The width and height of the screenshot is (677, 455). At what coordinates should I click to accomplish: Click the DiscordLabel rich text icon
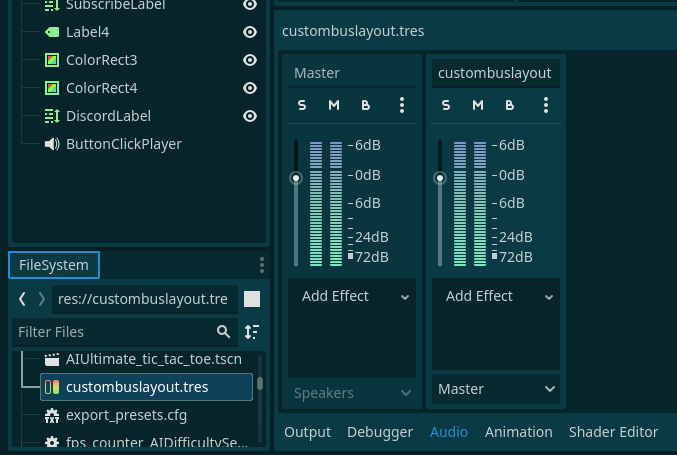click(x=52, y=116)
